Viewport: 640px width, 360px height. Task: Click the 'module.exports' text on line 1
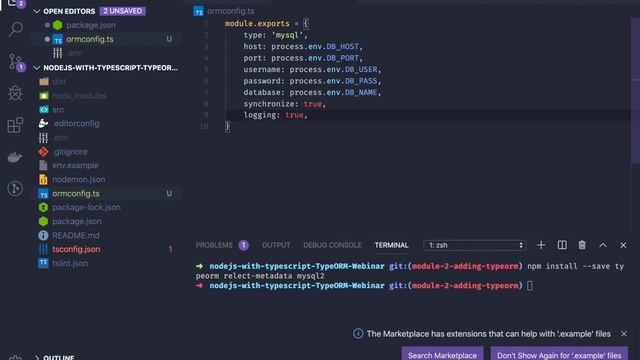point(257,24)
